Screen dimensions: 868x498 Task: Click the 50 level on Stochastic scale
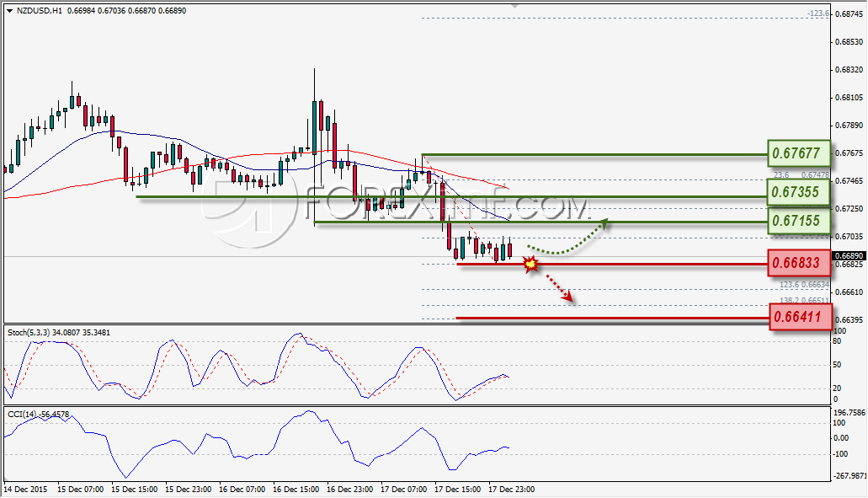(837, 365)
